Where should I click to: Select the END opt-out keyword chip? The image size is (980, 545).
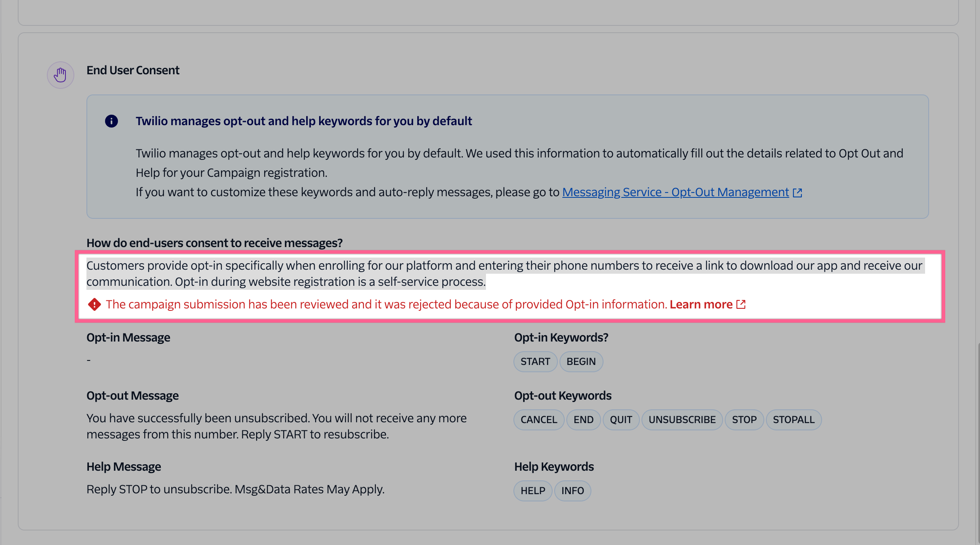[x=583, y=419]
